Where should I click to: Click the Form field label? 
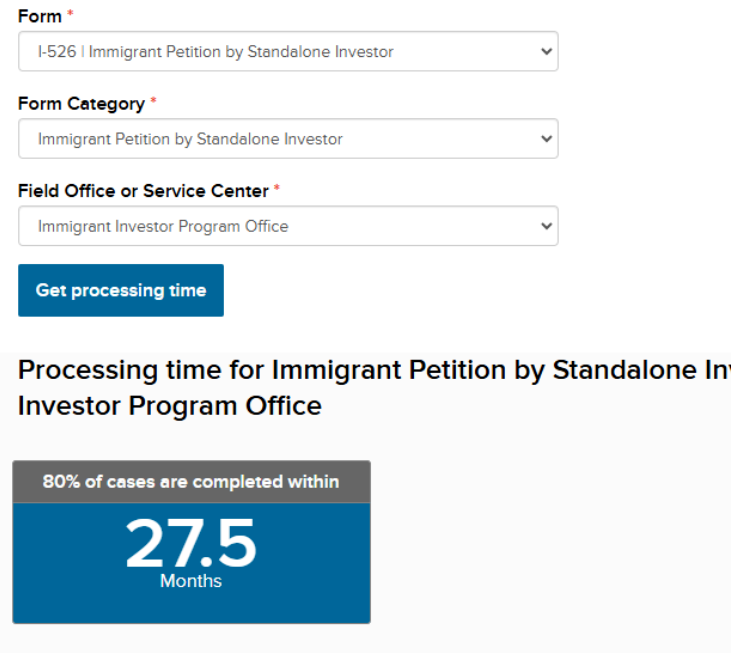pos(39,16)
